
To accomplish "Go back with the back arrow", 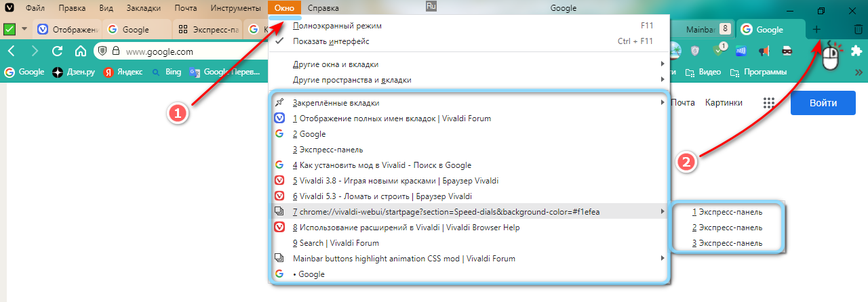I will (x=12, y=51).
